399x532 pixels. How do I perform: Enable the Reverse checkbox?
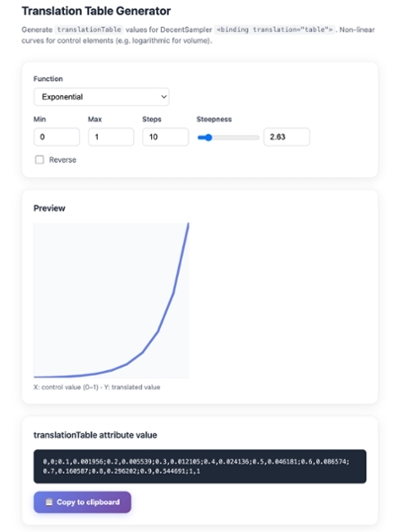(40, 160)
